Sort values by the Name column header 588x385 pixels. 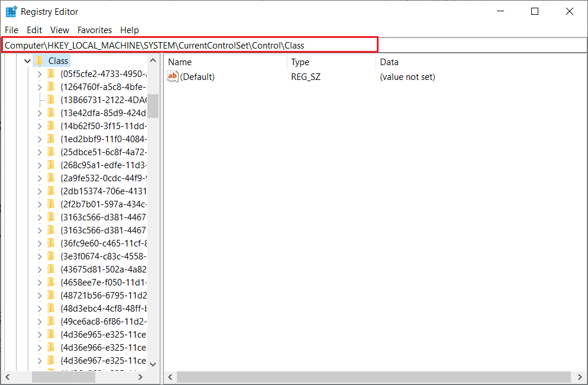[x=226, y=62]
